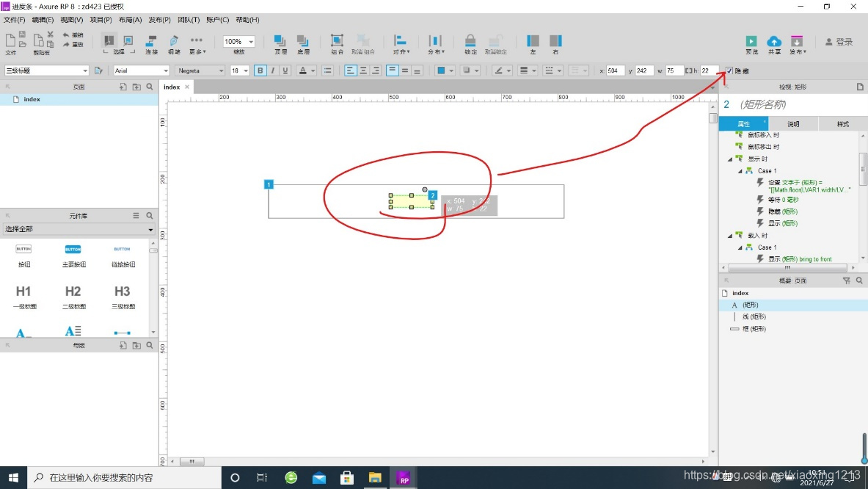Click the add page icon in Pages panel
This screenshot has height=489, width=868.
[123, 87]
